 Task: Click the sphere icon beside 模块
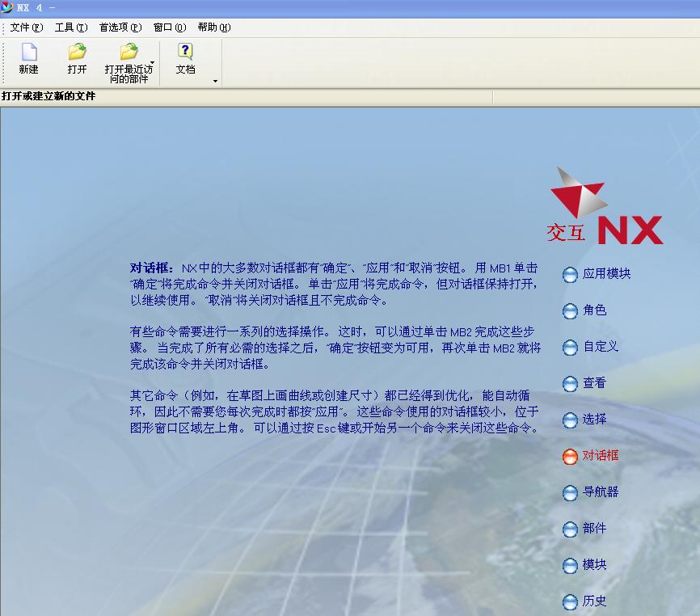click(570, 566)
